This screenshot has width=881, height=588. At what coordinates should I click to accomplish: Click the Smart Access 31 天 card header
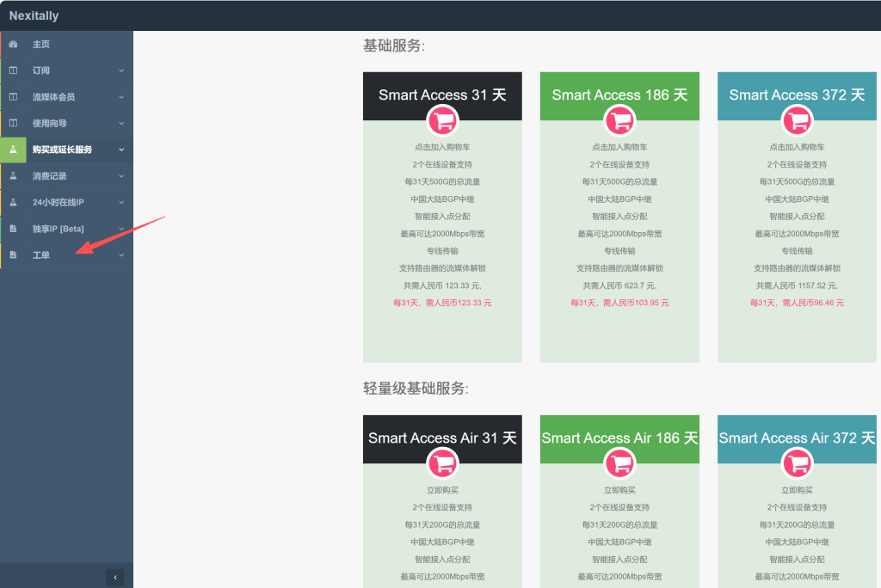pyautogui.click(x=443, y=95)
